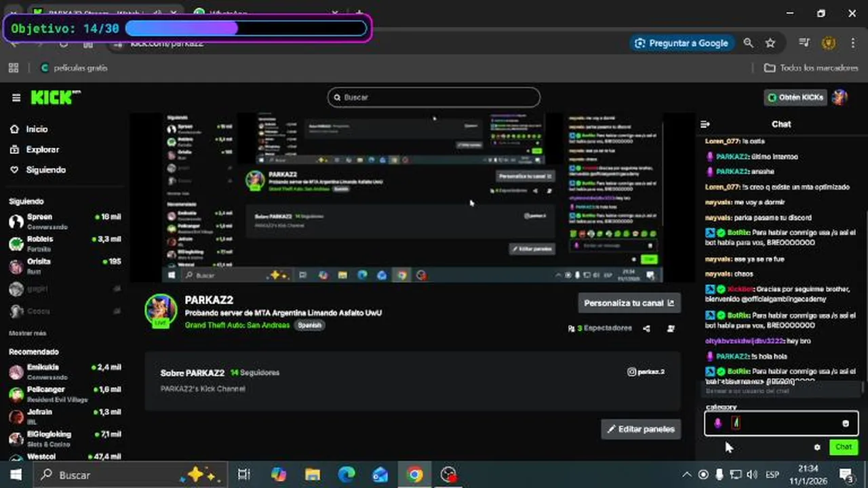Open Westcol recommended channel
This screenshot has width=868, height=488.
65,457
